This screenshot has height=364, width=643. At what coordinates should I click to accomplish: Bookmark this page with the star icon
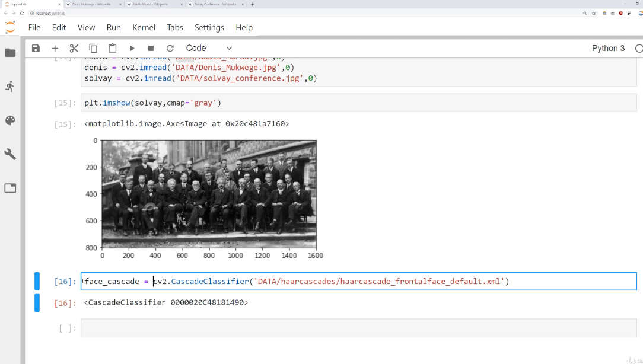pos(593,13)
